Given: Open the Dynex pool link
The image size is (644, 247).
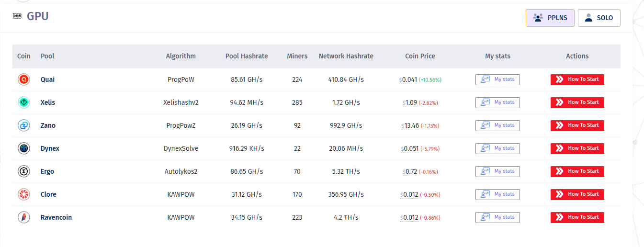Looking at the screenshot, I should [x=50, y=148].
